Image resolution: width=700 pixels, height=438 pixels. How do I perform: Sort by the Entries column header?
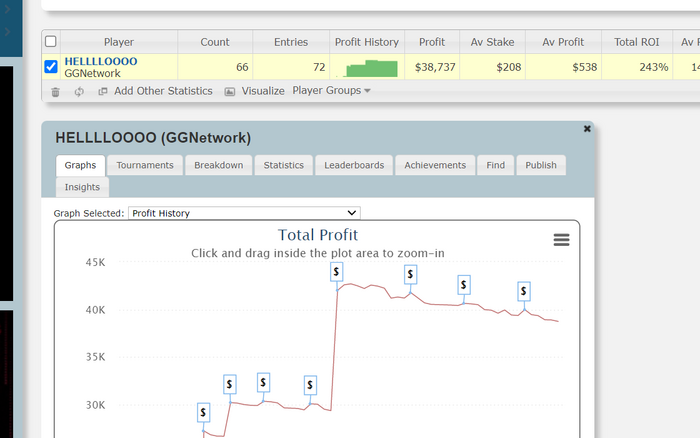coord(291,42)
